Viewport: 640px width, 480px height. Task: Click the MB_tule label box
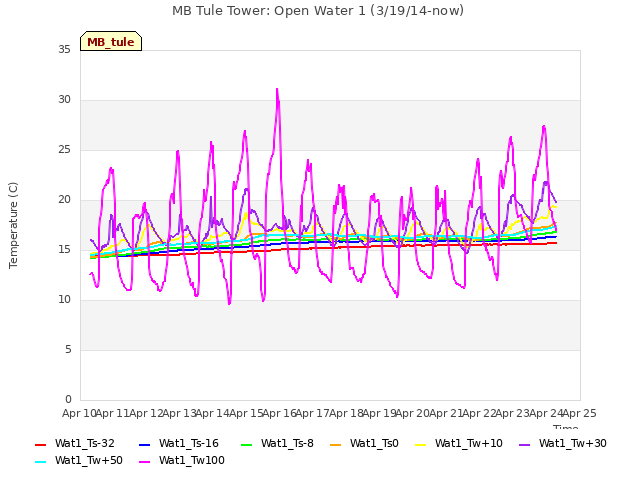111,41
